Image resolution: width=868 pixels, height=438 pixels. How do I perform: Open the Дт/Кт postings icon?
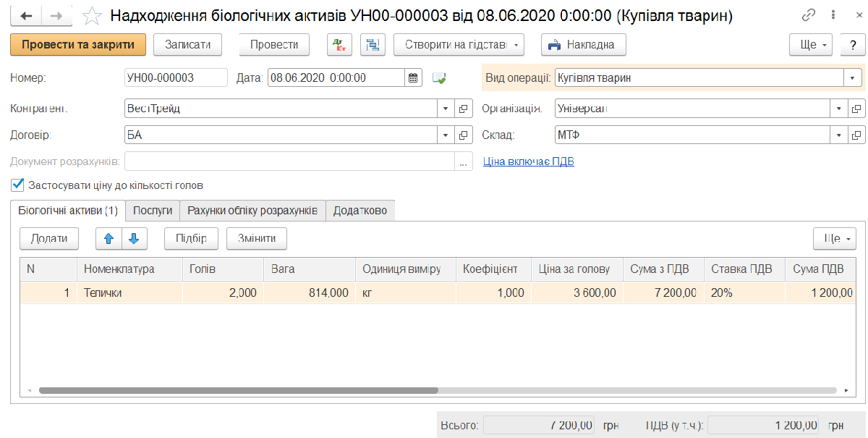click(x=338, y=45)
